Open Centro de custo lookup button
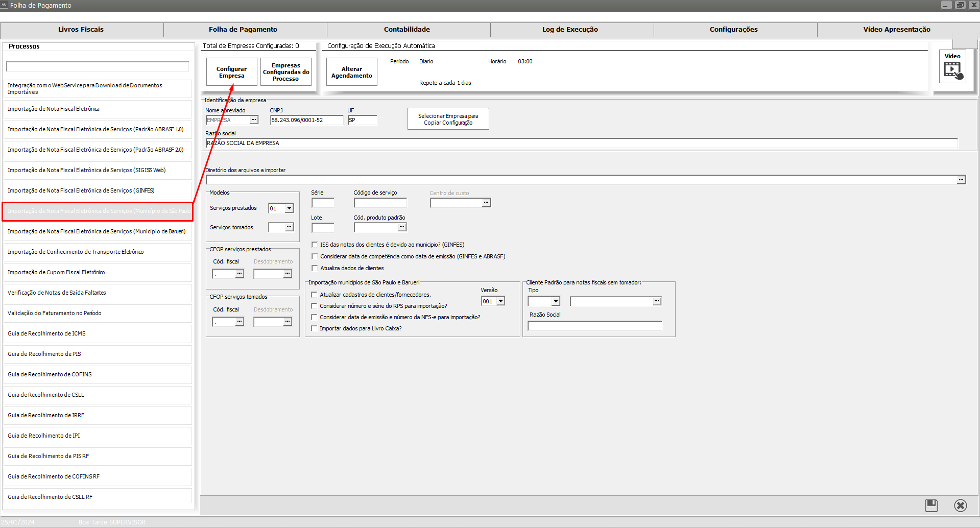This screenshot has height=528, width=980. (x=486, y=203)
